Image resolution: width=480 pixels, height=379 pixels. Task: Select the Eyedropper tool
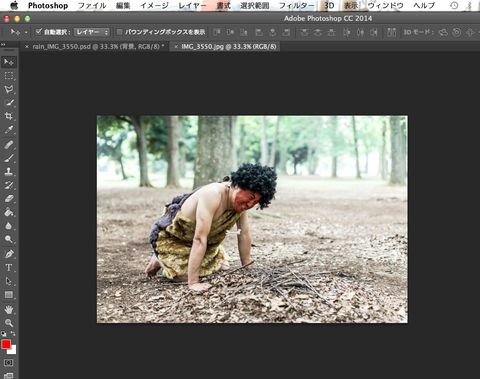tap(9, 130)
